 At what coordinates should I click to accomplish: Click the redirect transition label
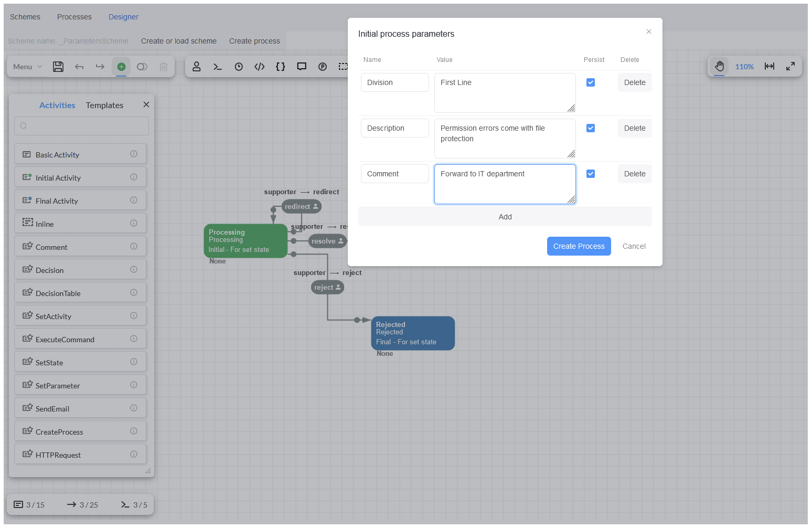coord(302,207)
